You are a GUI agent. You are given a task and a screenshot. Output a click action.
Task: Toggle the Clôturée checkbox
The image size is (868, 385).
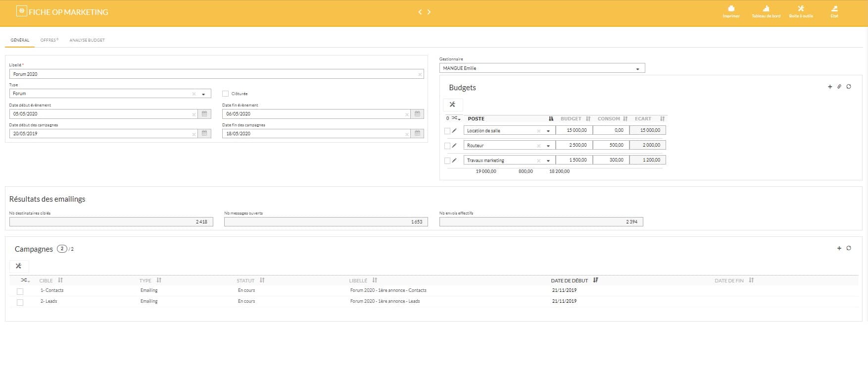pyautogui.click(x=226, y=94)
